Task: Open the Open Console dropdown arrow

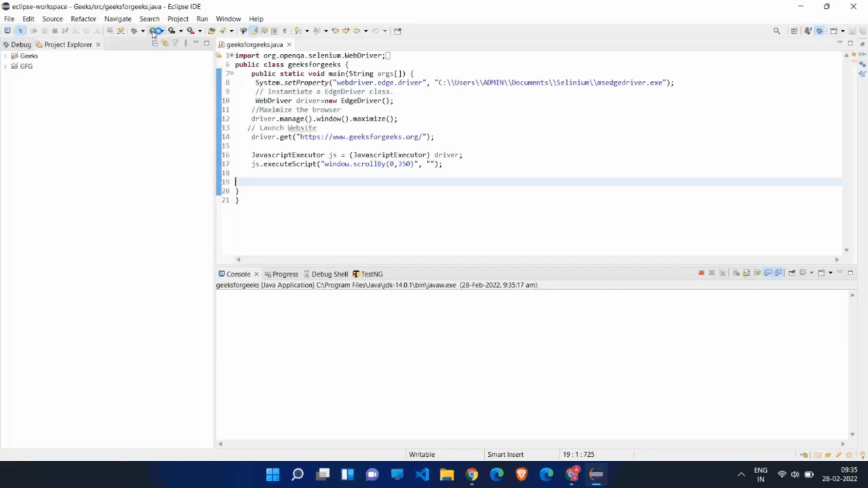Action: (830, 272)
